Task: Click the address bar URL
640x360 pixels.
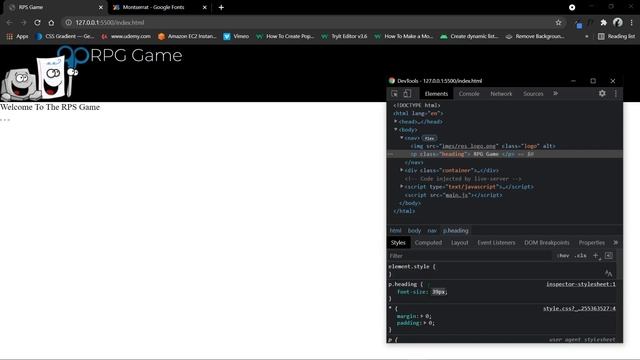Action: tap(109, 22)
